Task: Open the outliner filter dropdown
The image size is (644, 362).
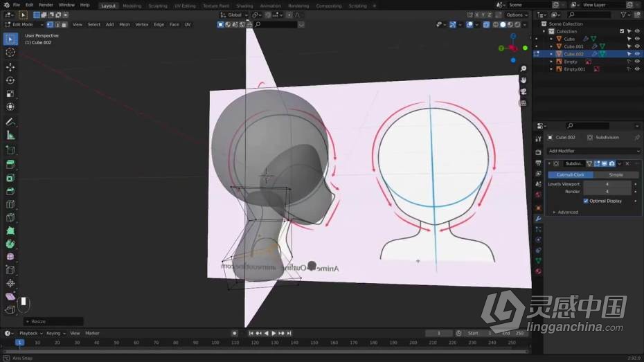Action: [x=625, y=15]
